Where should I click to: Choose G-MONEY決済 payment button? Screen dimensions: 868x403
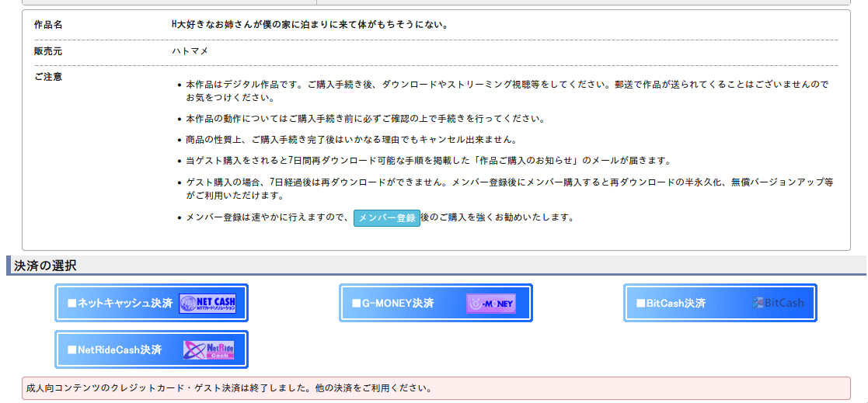point(436,303)
